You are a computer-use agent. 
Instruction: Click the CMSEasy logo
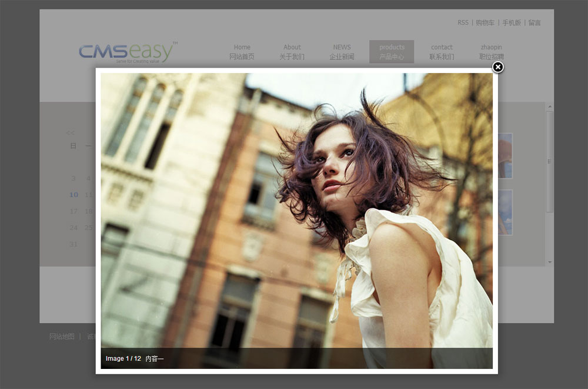point(128,52)
